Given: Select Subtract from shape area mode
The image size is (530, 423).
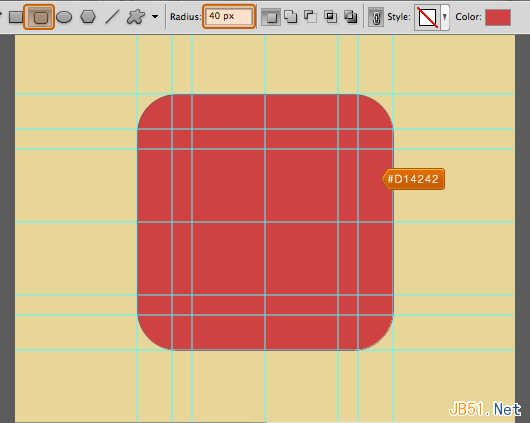Looking at the screenshot, I should [310, 17].
